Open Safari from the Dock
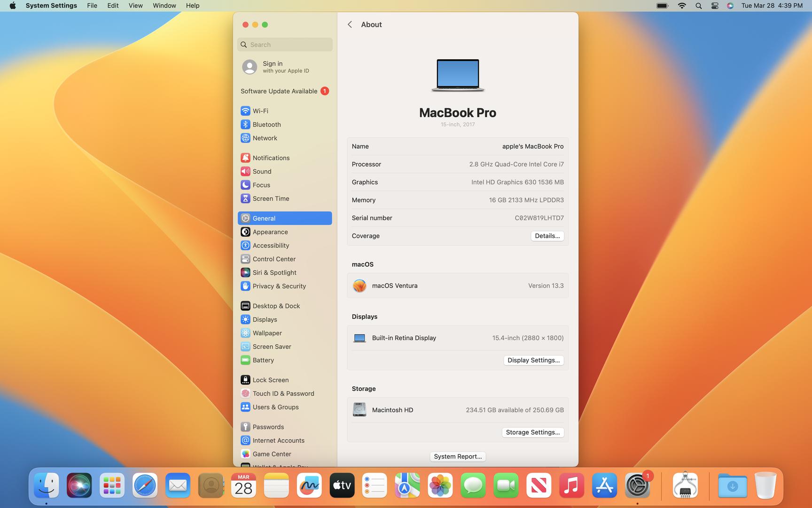Screen dimensions: 812x508 pos(145,485)
